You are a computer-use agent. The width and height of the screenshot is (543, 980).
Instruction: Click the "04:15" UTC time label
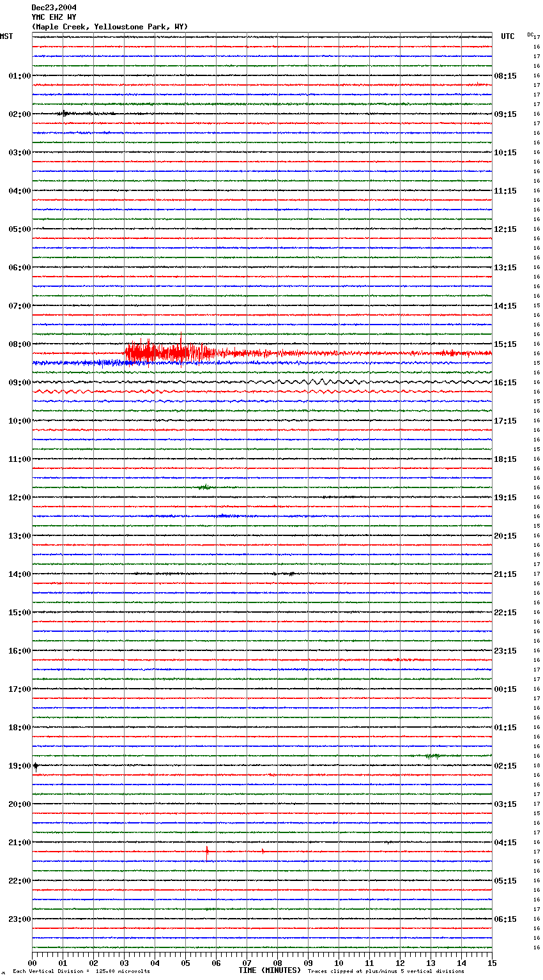[x=505, y=843]
